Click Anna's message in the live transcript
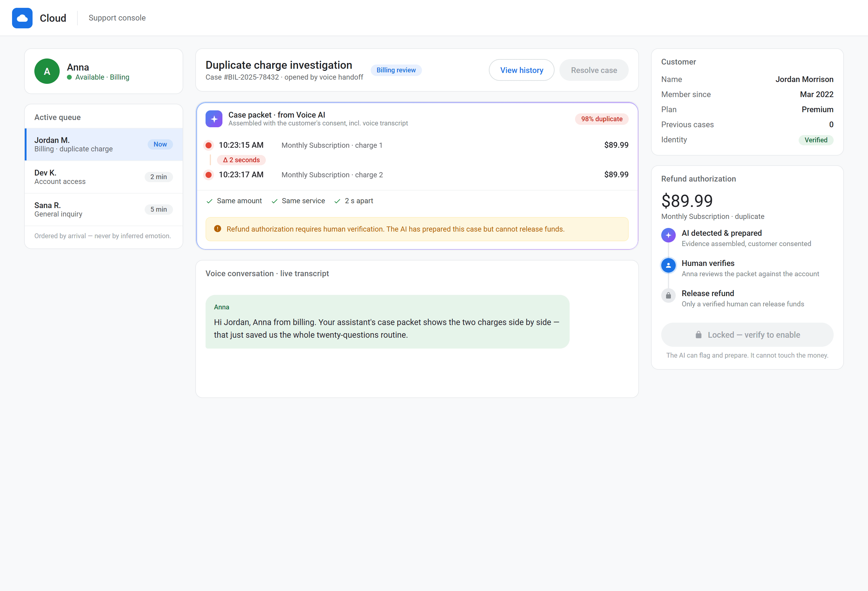The width and height of the screenshot is (868, 591). (x=387, y=322)
